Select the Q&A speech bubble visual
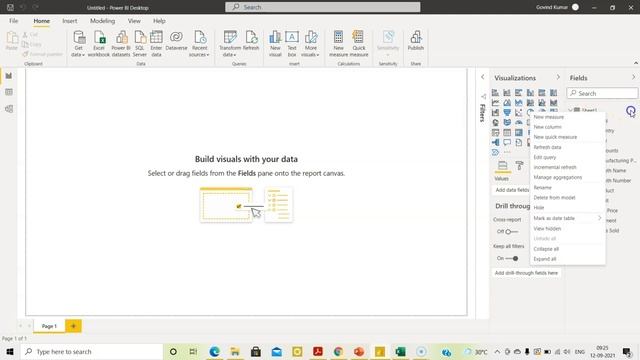 click(507, 142)
